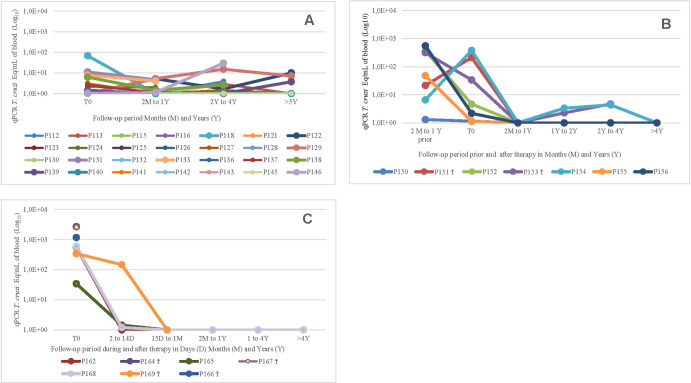Select the '15D to 1M' x-axis label

point(167,338)
